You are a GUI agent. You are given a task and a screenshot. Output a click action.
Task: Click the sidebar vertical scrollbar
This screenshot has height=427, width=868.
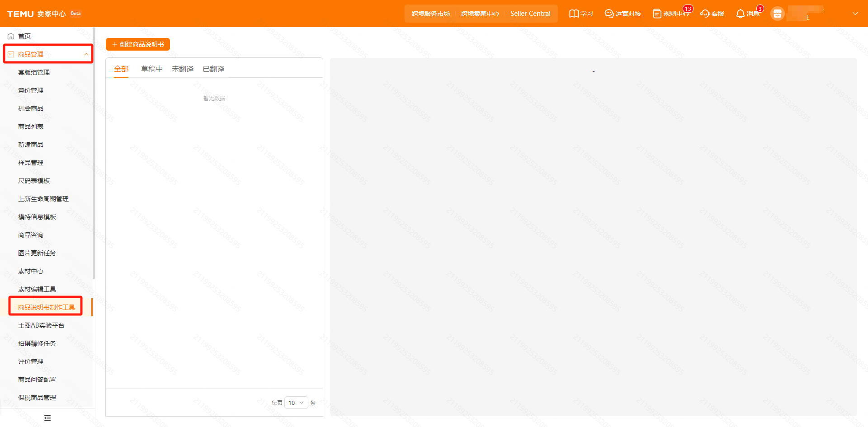pyautogui.click(x=94, y=154)
